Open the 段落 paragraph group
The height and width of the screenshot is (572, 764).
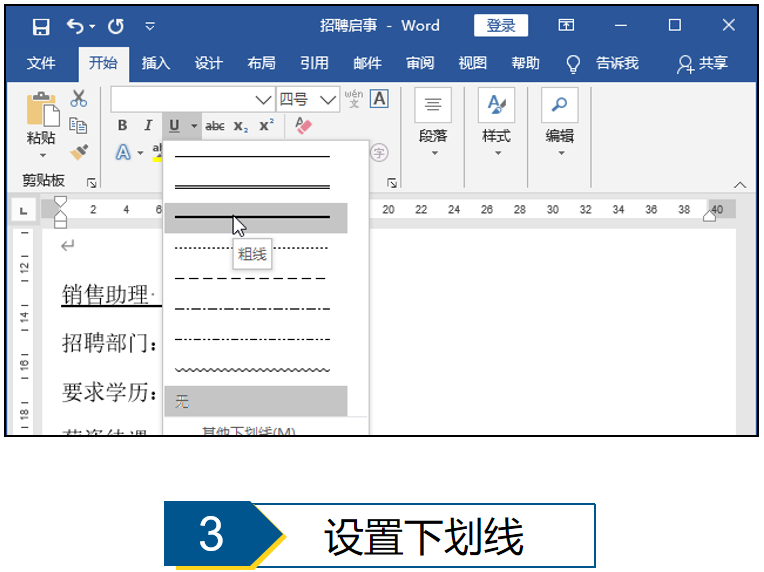point(433,122)
